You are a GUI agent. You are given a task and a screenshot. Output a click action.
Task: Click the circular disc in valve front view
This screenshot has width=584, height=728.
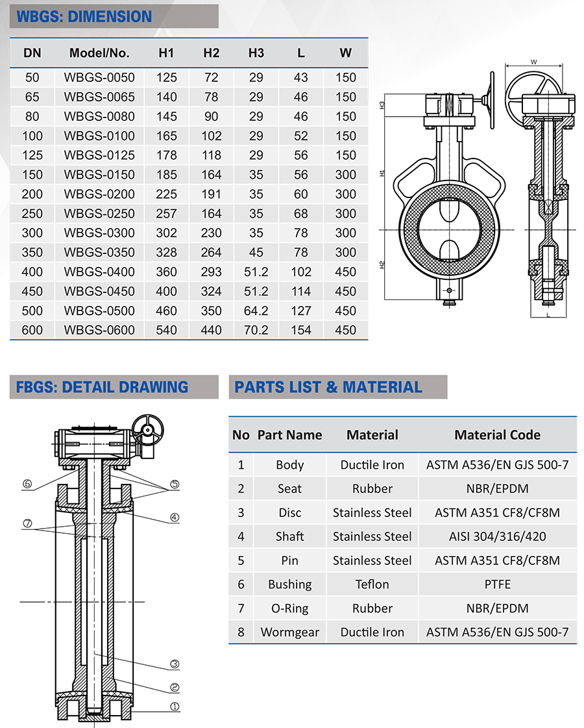coord(449,229)
